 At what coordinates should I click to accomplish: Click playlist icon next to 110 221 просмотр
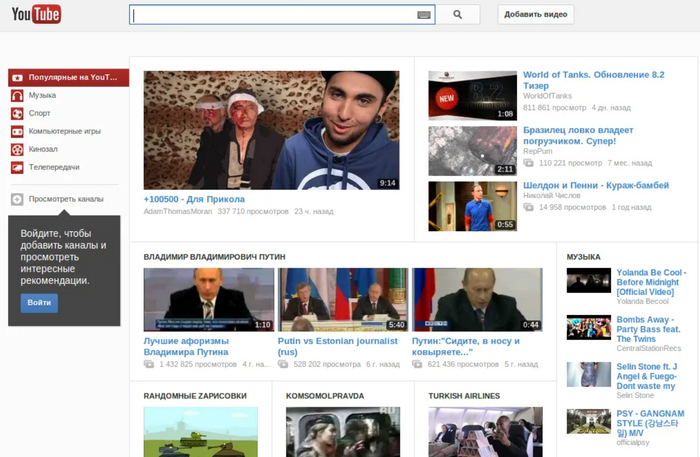pos(528,163)
